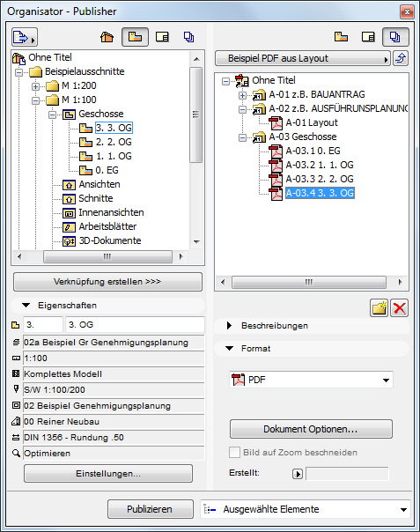
Task: Select Publisher Sets icon in right pane
Action: click(x=395, y=37)
